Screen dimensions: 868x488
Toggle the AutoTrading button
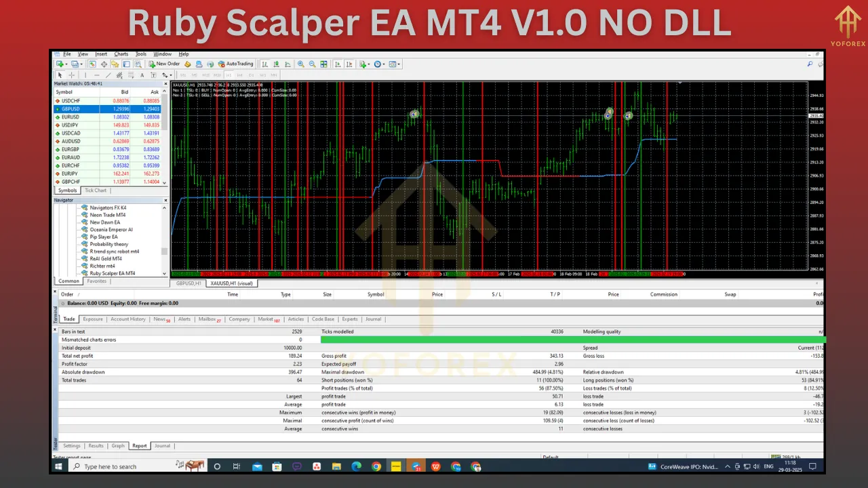point(235,64)
